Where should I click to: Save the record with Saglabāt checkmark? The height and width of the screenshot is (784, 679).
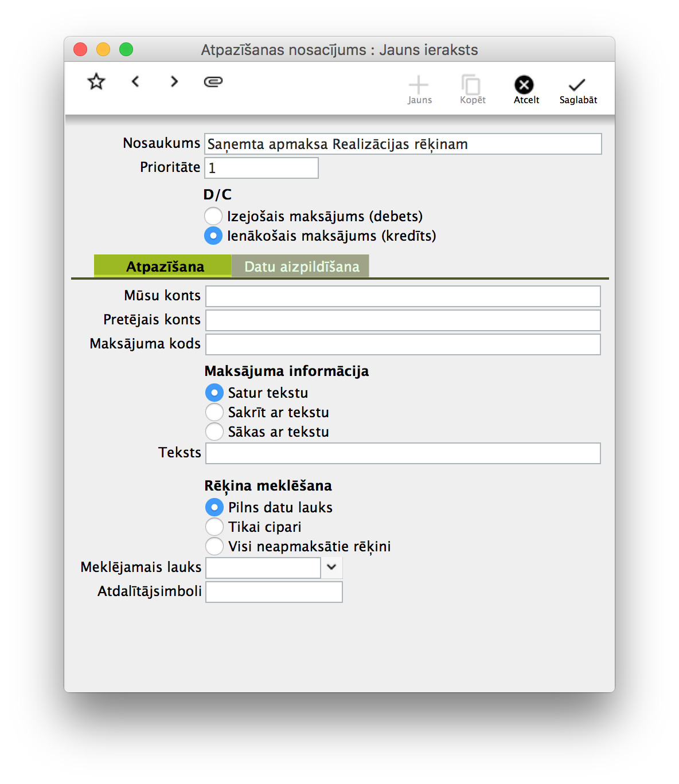coord(577,85)
